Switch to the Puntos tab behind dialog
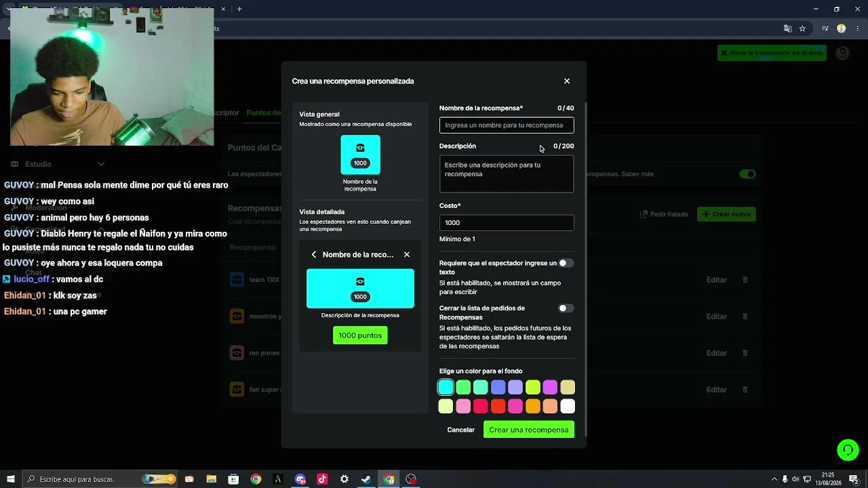 coord(264,113)
